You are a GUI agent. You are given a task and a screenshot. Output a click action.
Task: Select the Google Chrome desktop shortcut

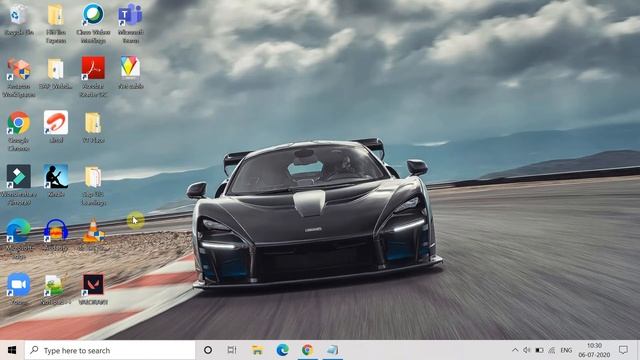click(x=18, y=131)
